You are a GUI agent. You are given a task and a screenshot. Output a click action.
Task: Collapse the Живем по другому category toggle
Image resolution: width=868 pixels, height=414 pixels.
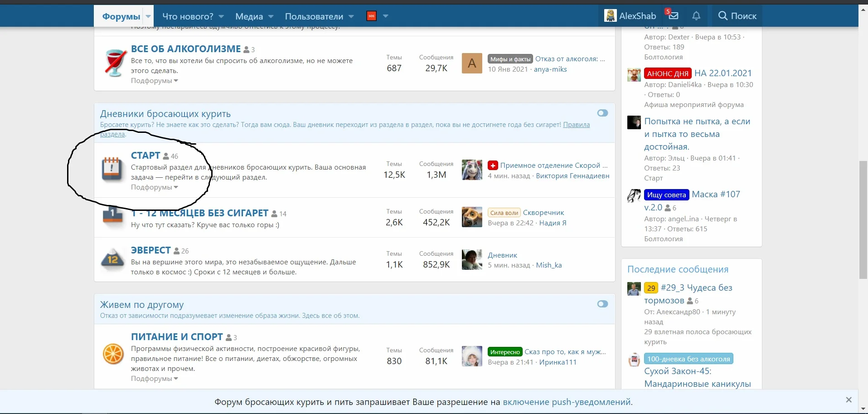tap(602, 304)
